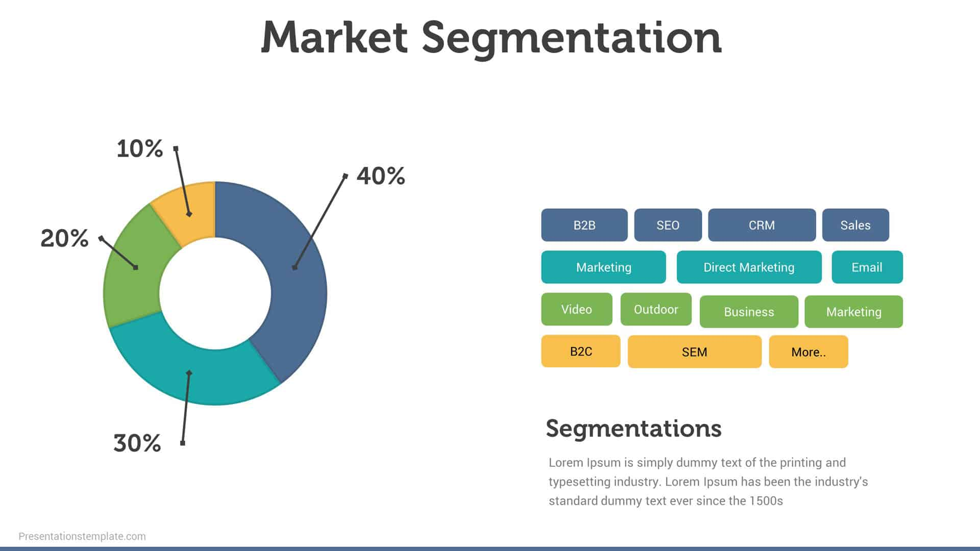Select the Video segment button
This screenshot has width=980, height=551.
576,309
